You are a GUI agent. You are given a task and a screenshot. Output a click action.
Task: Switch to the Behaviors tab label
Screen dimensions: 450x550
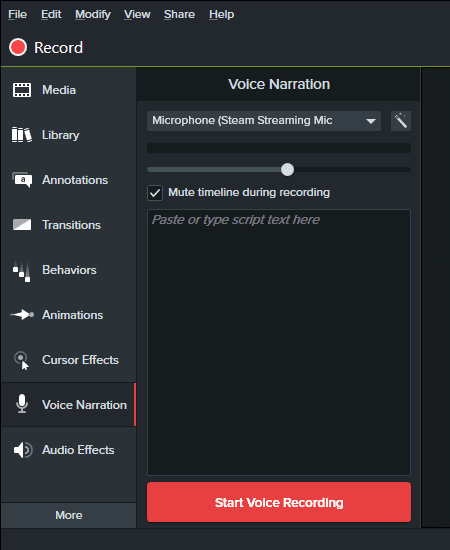(69, 270)
